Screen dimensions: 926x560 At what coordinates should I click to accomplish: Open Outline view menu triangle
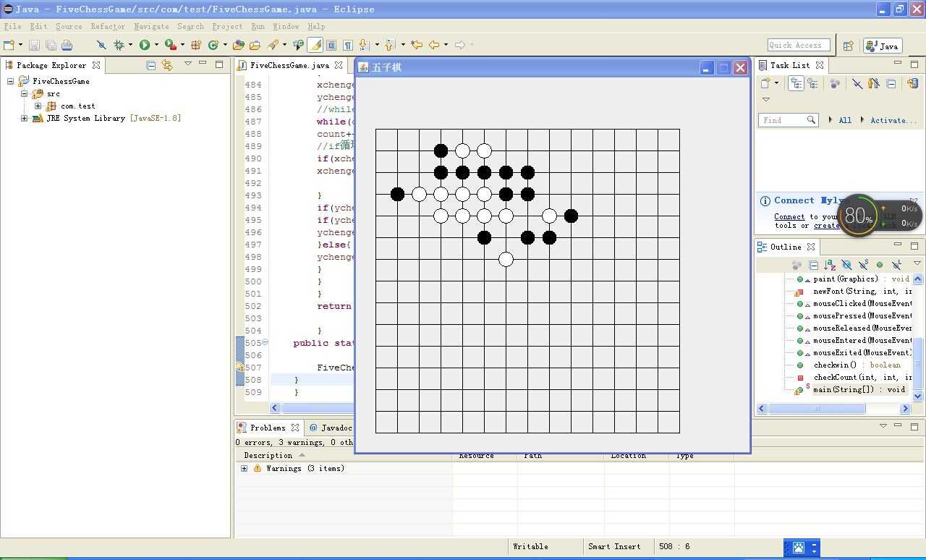click(917, 263)
